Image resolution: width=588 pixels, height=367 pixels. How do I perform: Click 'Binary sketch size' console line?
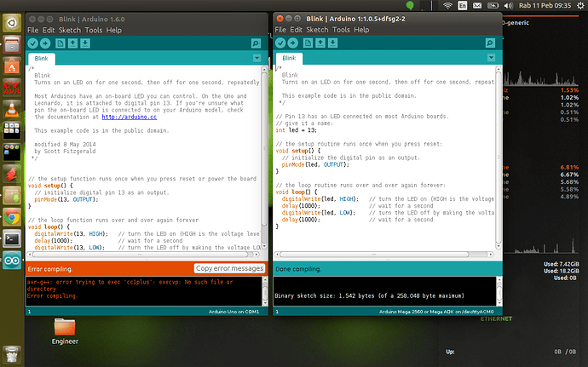[x=369, y=295]
